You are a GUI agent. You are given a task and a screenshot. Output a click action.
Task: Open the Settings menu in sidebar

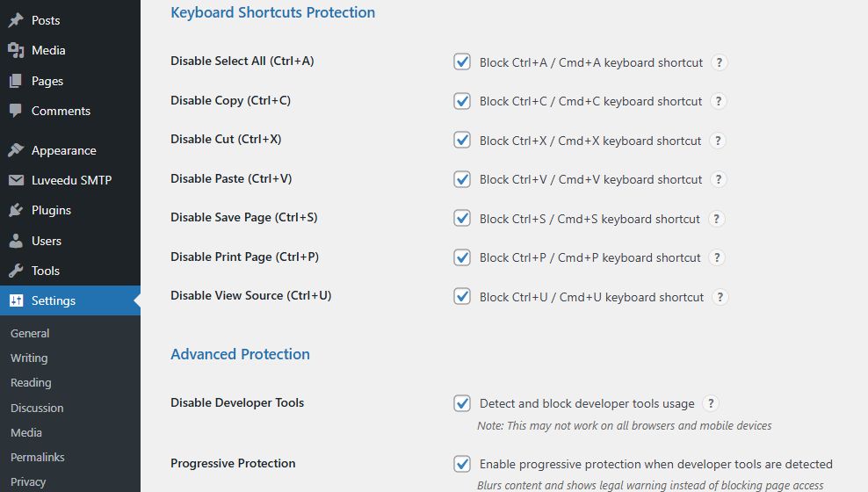tap(54, 300)
